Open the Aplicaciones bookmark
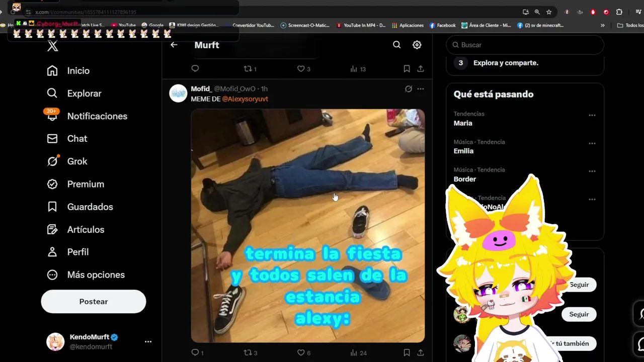The height and width of the screenshot is (362, 644). (408, 25)
